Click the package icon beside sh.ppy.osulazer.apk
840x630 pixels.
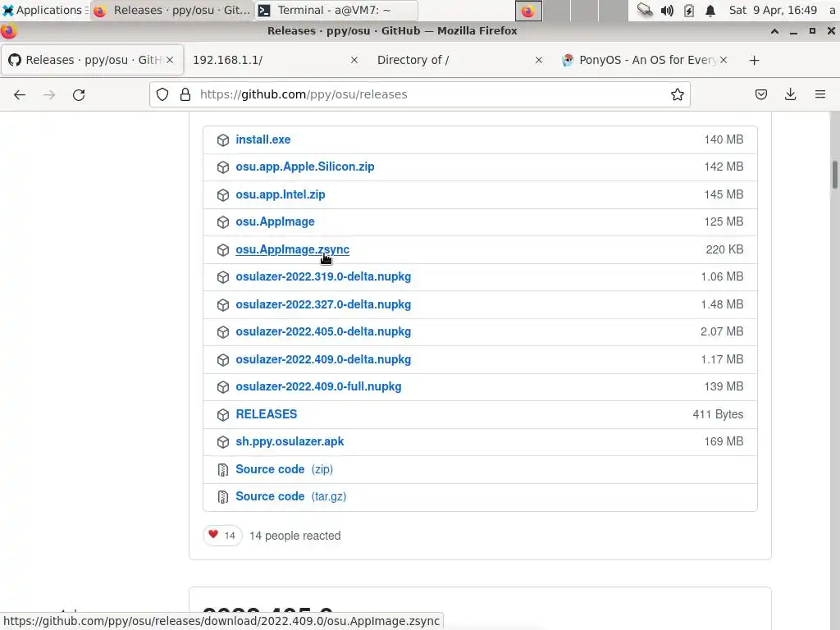tap(223, 442)
